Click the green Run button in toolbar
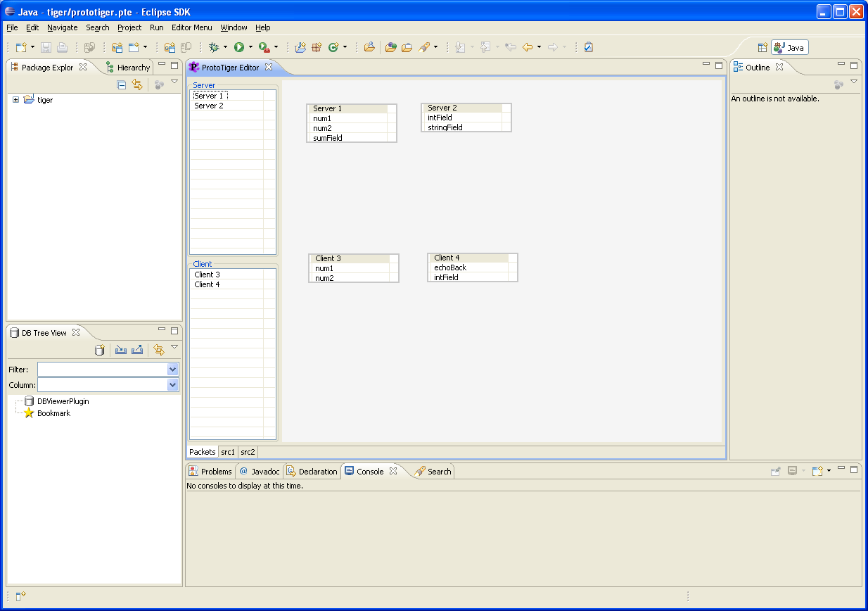This screenshot has height=611, width=868. pyautogui.click(x=239, y=47)
